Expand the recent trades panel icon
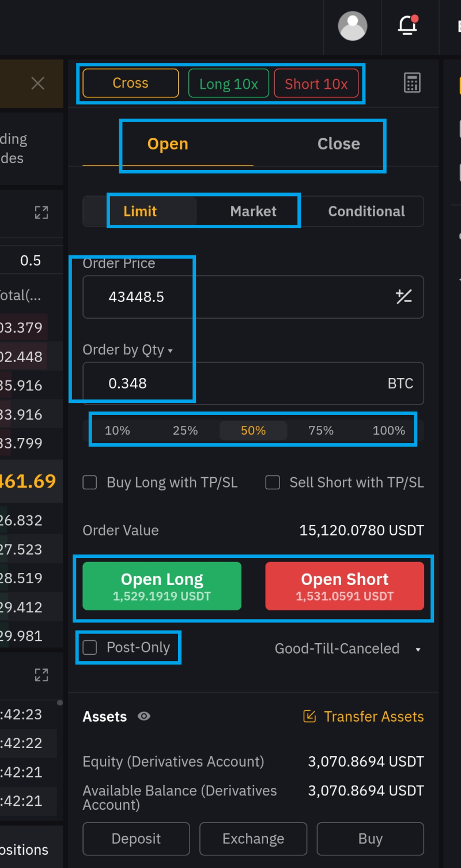The width and height of the screenshot is (461, 868). click(x=41, y=675)
